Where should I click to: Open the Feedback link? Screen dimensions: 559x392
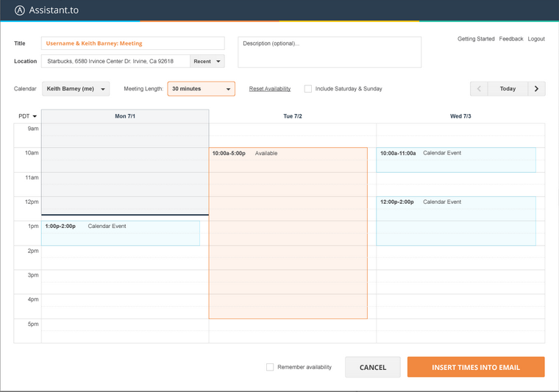[x=511, y=39]
